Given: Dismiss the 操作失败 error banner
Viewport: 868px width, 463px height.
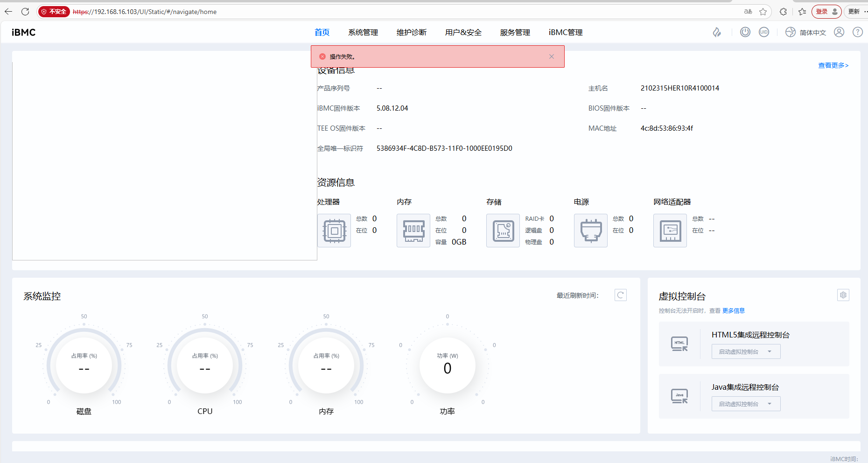Looking at the screenshot, I should tap(552, 56).
